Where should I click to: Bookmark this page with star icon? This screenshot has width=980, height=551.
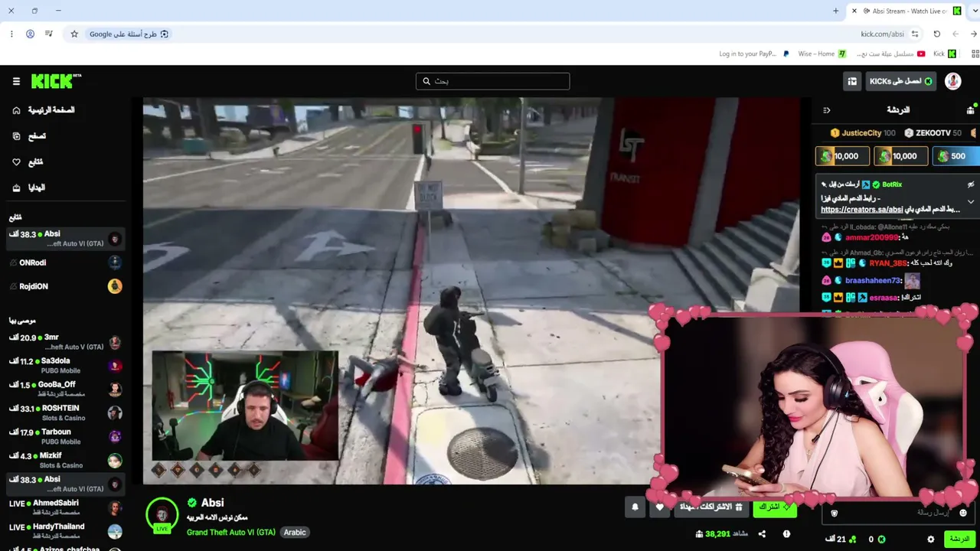pos(74,34)
